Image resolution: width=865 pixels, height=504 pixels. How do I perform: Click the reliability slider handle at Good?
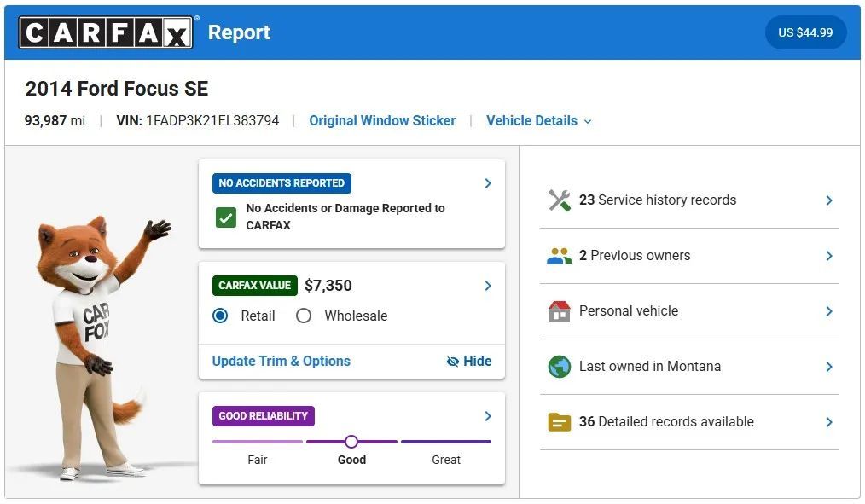point(351,442)
